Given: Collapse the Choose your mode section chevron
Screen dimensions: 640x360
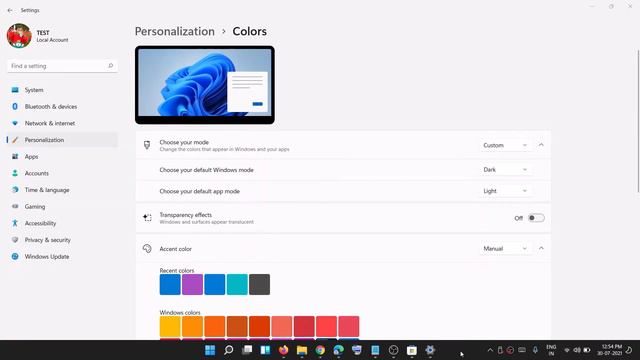Looking at the screenshot, I should click(x=541, y=145).
